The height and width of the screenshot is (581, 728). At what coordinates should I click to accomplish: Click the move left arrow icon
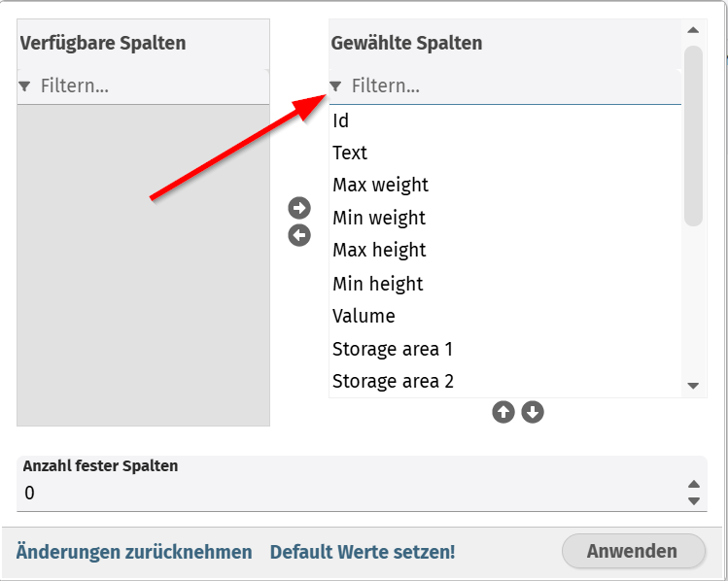pyautogui.click(x=299, y=235)
